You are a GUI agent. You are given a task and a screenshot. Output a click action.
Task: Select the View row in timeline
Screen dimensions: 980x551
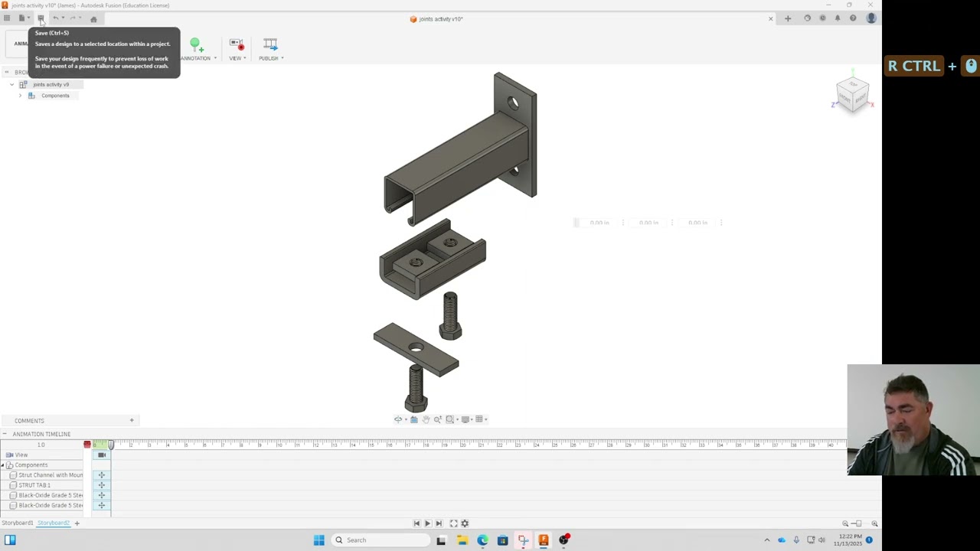(x=42, y=455)
